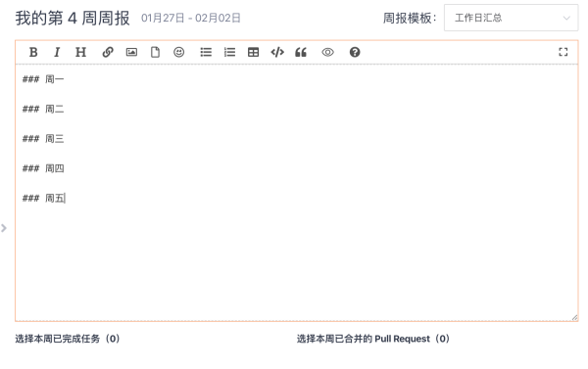Screen dimensions: 588x369
Task: Open markdown help question mark icon
Action: point(355,52)
